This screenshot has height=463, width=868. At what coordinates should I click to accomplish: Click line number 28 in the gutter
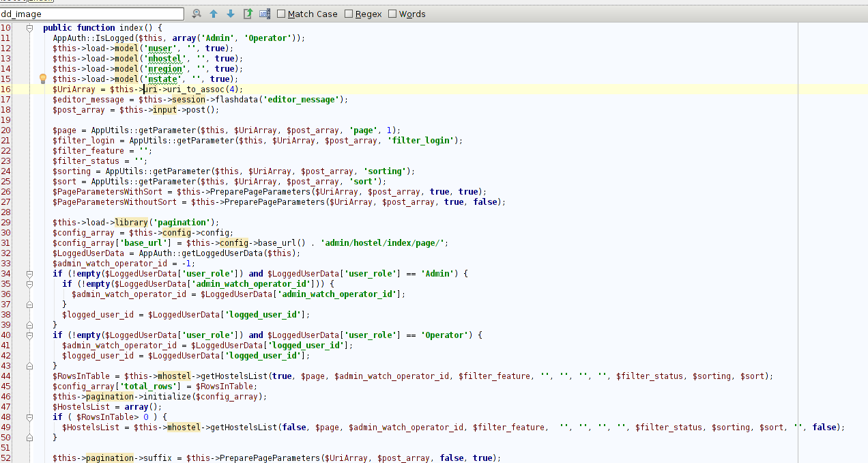pos(5,212)
